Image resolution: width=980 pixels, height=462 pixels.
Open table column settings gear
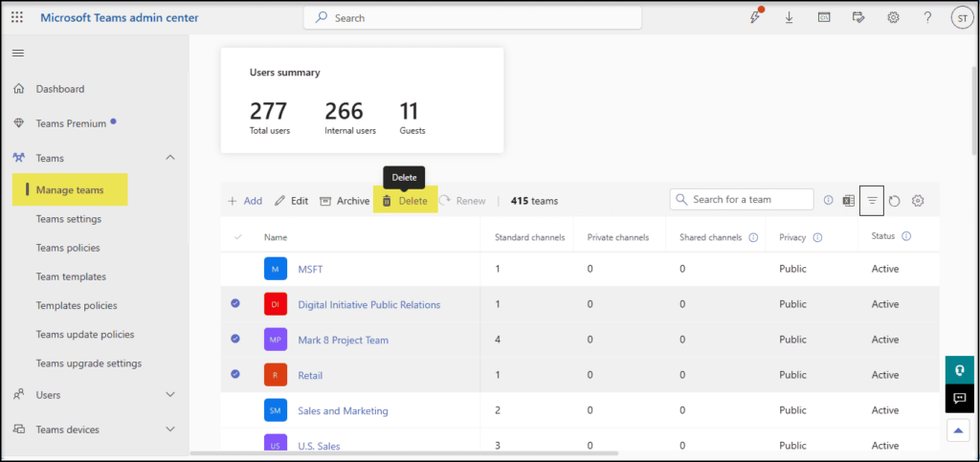[x=918, y=201]
